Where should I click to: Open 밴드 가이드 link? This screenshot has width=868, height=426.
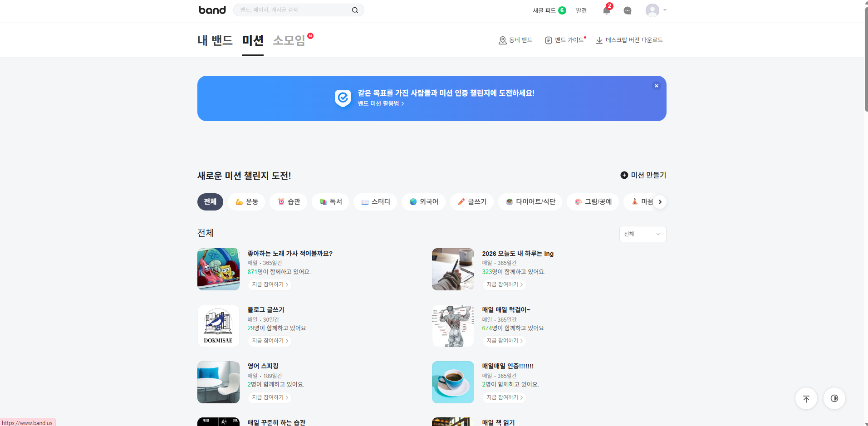coord(564,40)
